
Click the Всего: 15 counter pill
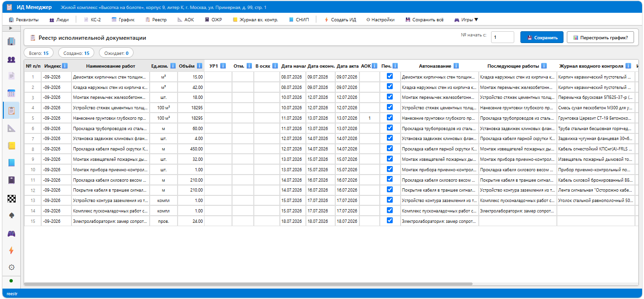point(39,53)
